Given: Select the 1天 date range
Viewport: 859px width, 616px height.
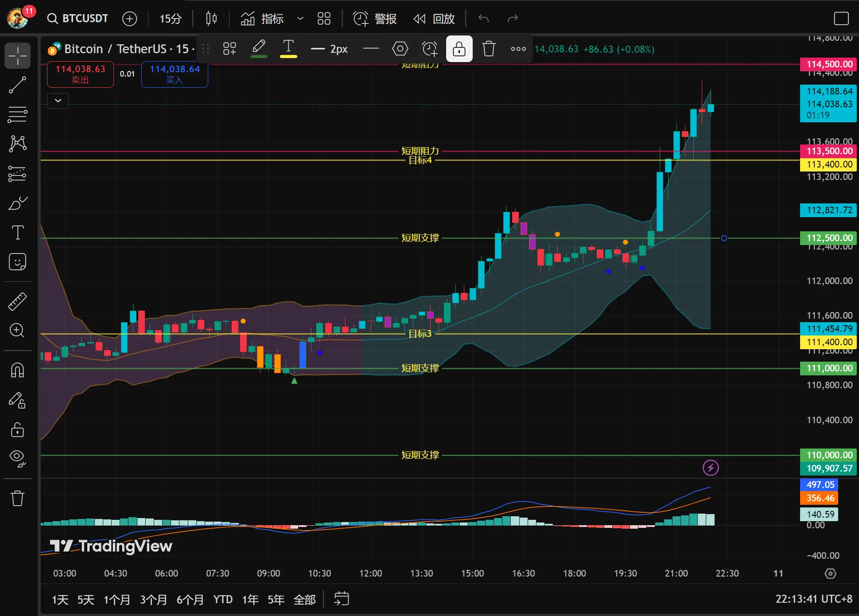Looking at the screenshot, I should 60,600.
